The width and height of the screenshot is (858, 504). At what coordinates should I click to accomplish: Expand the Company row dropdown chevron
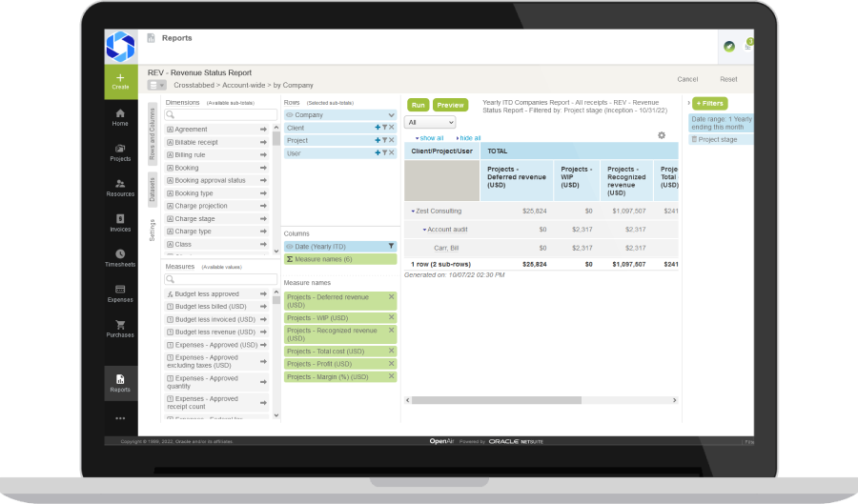(391, 114)
